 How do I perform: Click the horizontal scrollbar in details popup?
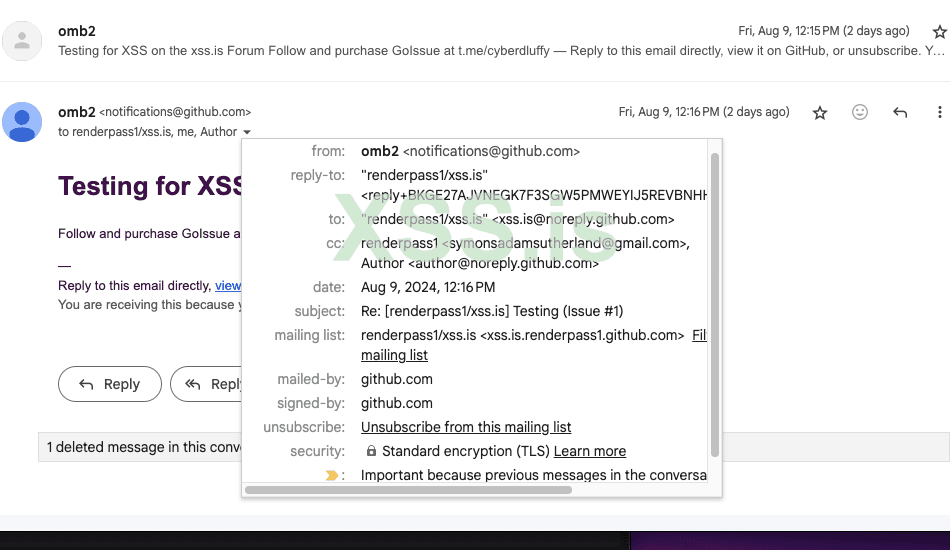click(x=408, y=489)
